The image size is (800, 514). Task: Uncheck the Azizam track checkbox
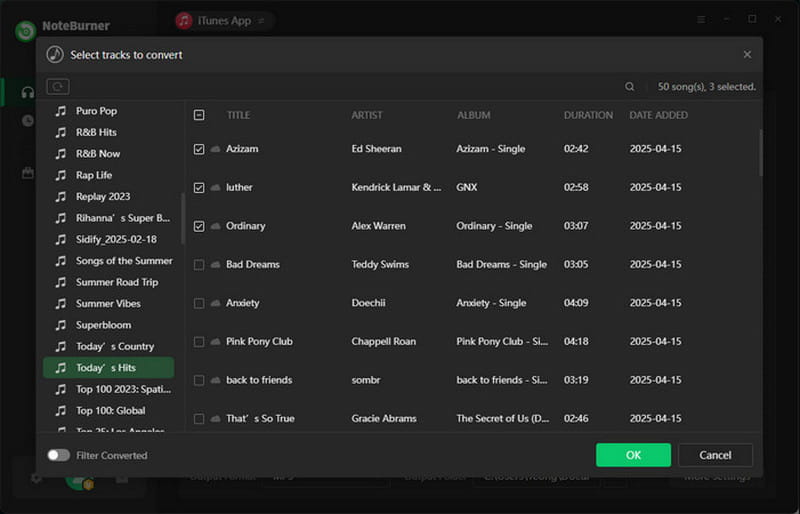click(x=199, y=149)
